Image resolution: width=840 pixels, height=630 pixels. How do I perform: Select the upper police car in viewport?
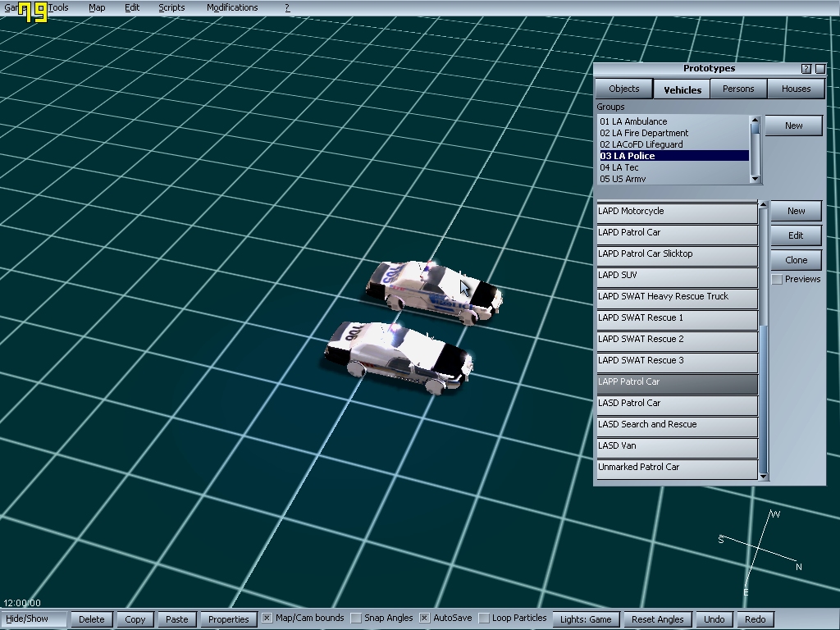[434, 292]
